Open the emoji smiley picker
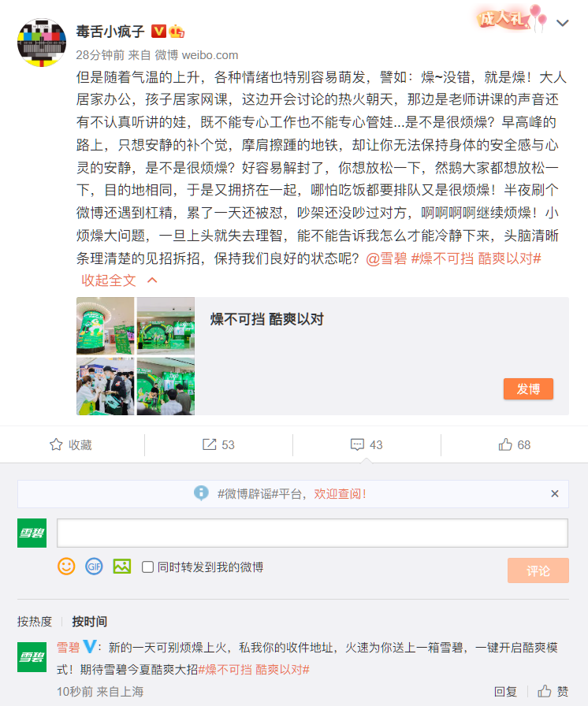This screenshot has width=588, height=706. (66, 567)
